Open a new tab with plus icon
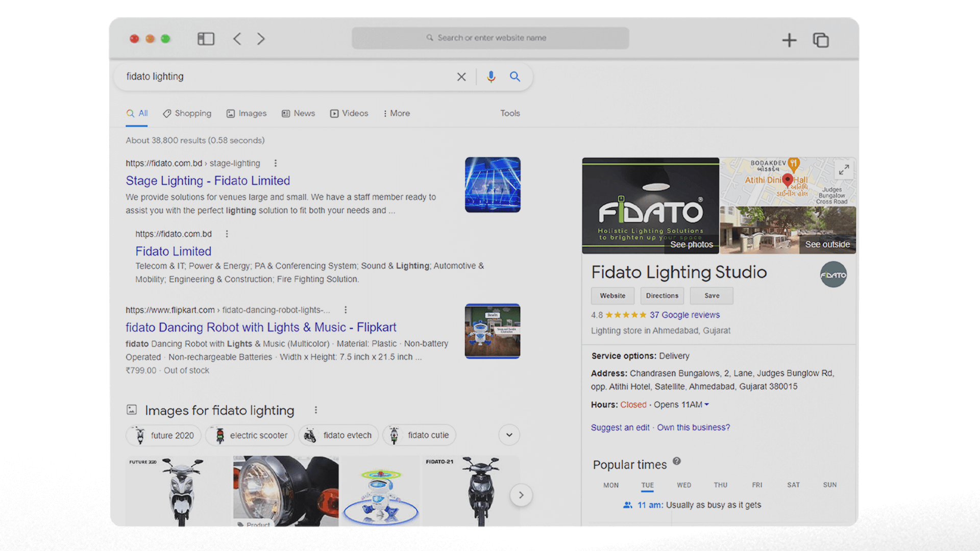The image size is (980, 551). tap(789, 40)
